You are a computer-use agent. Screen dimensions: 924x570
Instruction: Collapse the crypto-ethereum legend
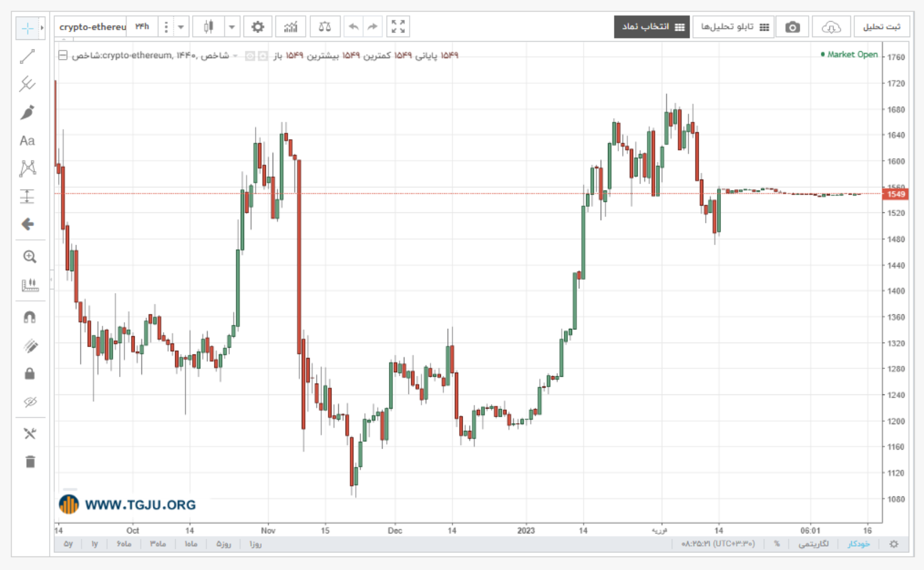click(63, 55)
